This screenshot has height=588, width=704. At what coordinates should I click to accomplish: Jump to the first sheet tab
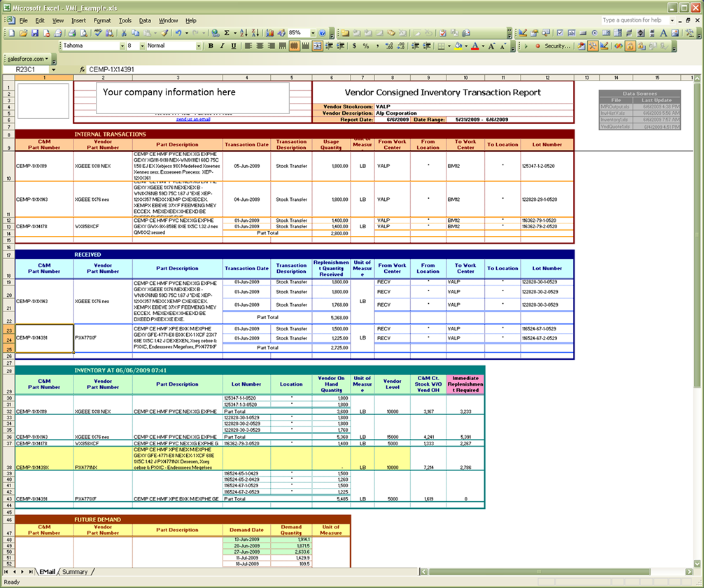6,572
